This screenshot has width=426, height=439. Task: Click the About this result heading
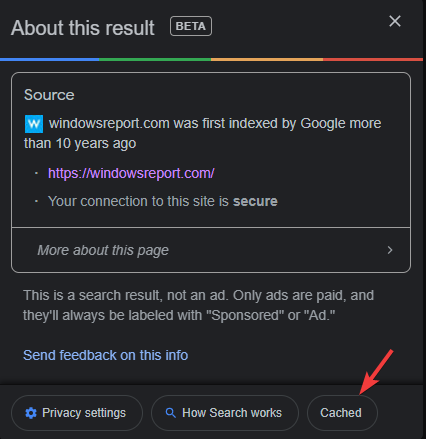[x=83, y=28]
